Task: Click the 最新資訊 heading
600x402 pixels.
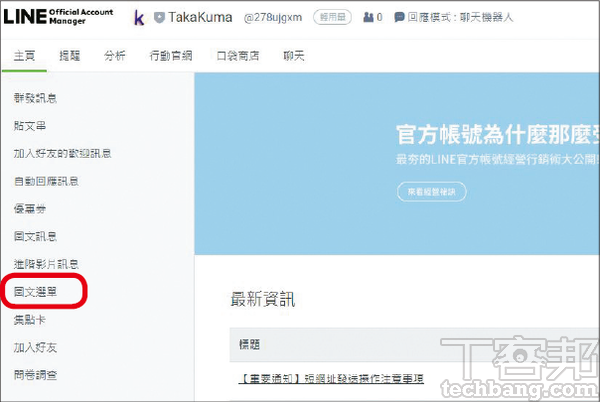Action: (262, 299)
